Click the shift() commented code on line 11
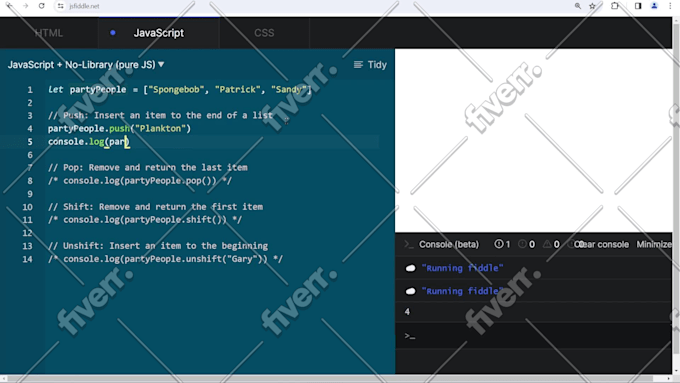 [x=145, y=219]
